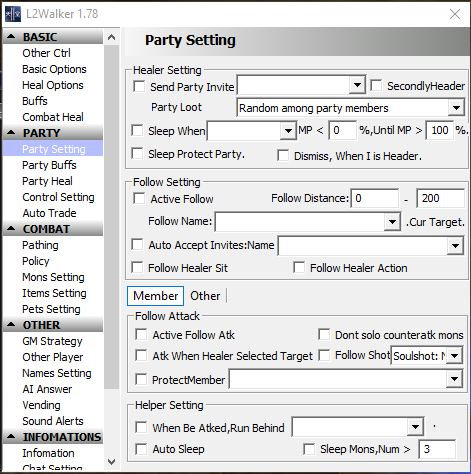
Task: Open Other Ctrl page
Action: point(46,53)
